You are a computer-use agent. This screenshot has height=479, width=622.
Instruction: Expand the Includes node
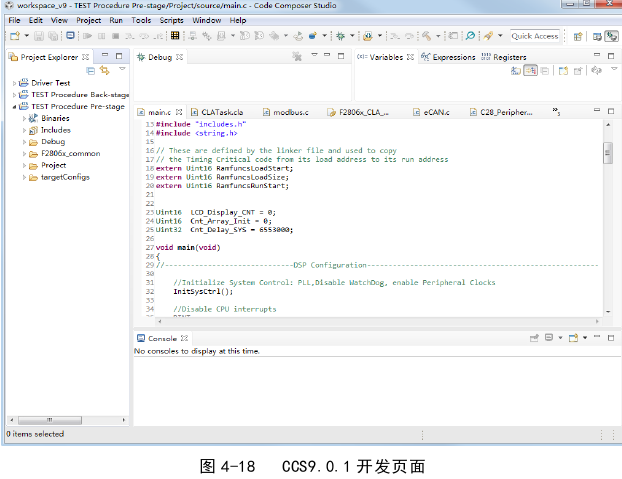(x=24, y=130)
